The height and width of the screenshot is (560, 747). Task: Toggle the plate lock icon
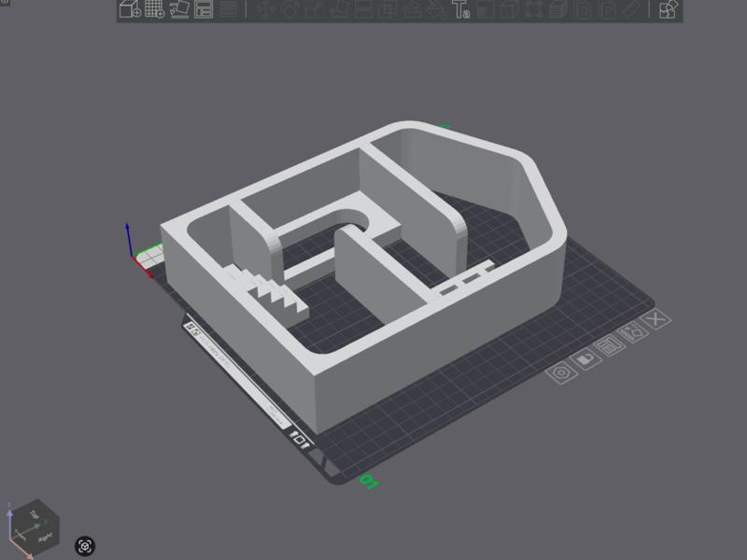coord(585,358)
